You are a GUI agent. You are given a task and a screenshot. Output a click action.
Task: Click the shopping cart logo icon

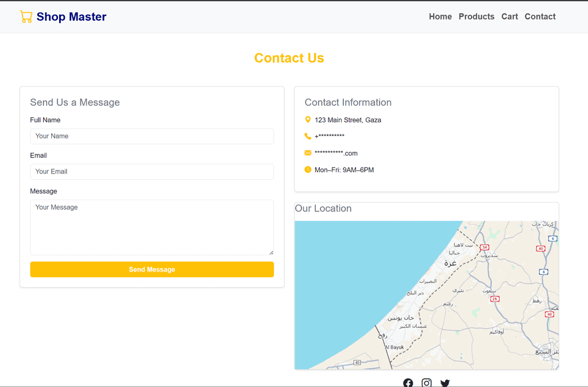click(x=26, y=17)
